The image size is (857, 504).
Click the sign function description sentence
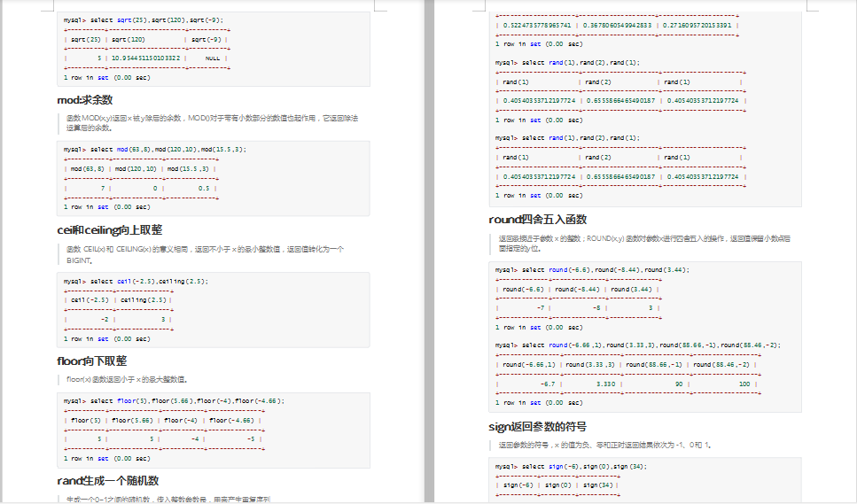605,445
